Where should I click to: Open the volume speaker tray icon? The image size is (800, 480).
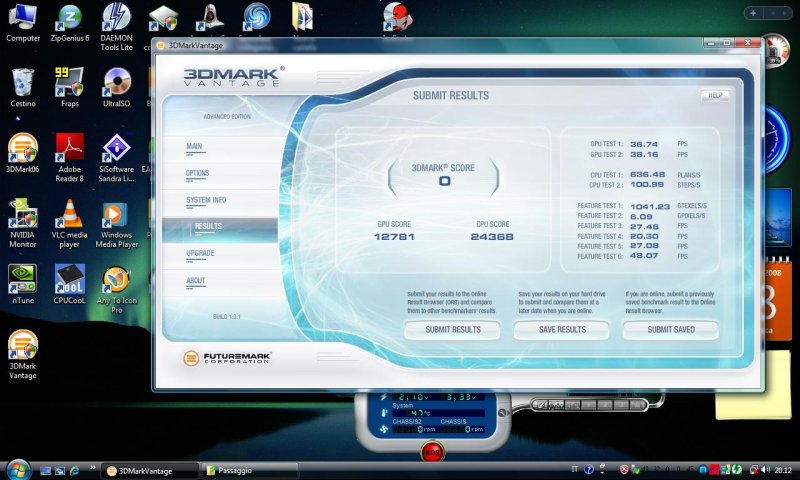click(x=765, y=470)
